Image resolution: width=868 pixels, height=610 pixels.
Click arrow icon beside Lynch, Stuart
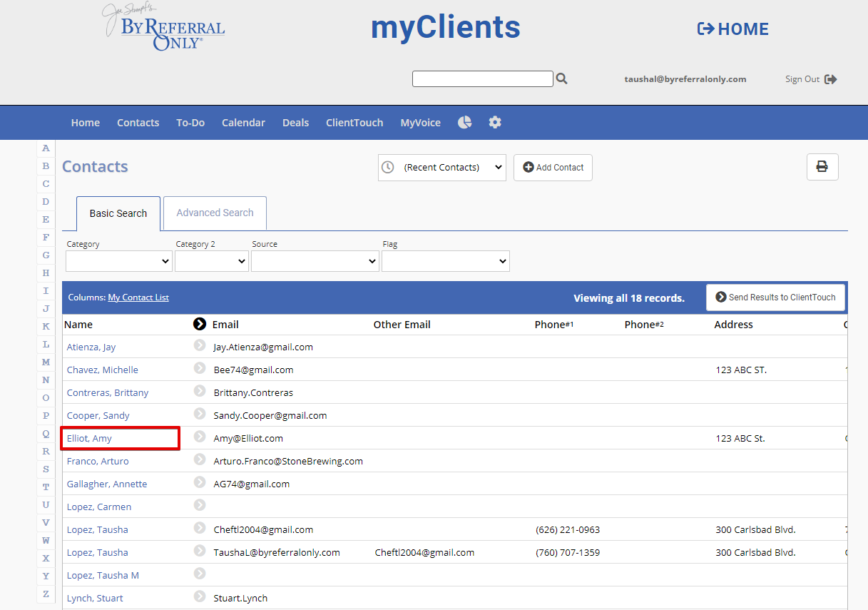[x=200, y=597]
